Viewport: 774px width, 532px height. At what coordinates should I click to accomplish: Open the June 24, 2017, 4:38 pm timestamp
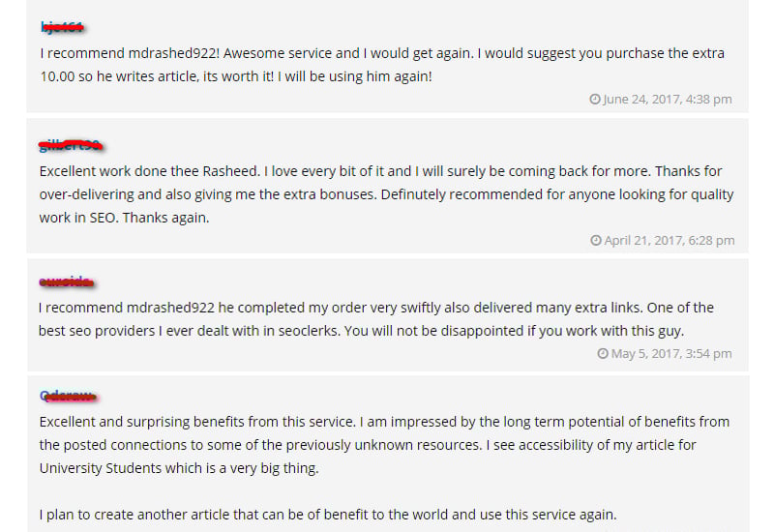[x=667, y=100]
